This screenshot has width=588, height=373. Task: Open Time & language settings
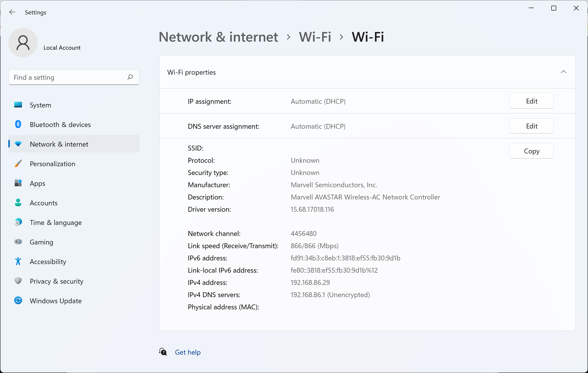pos(56,222)
